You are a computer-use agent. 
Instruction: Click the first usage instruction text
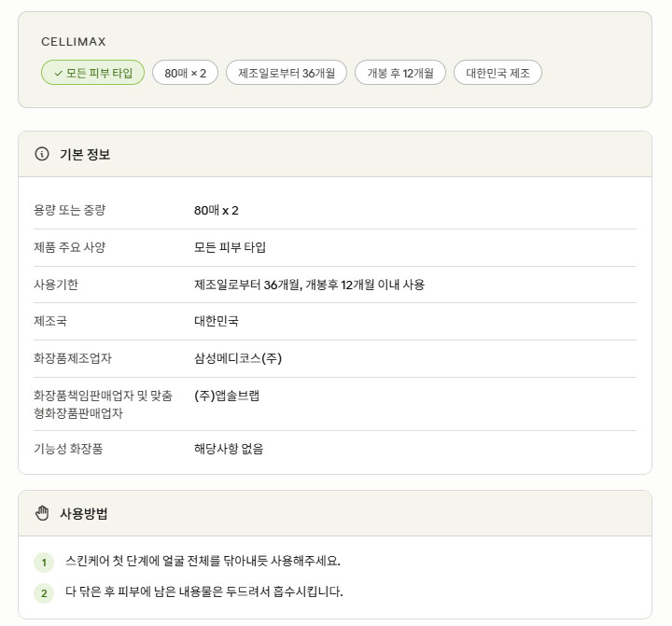(203, 561)
